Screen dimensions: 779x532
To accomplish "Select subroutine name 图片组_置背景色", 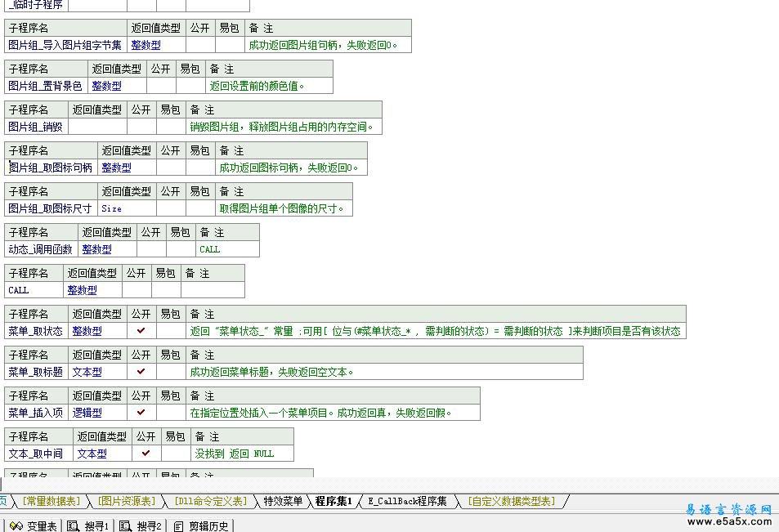I will tap(46, 86).
